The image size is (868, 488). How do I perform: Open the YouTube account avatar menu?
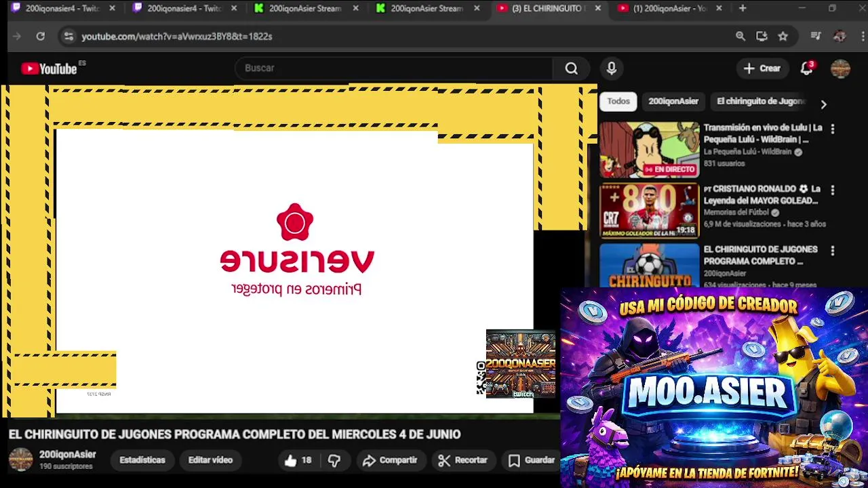[x=840, y=68]
